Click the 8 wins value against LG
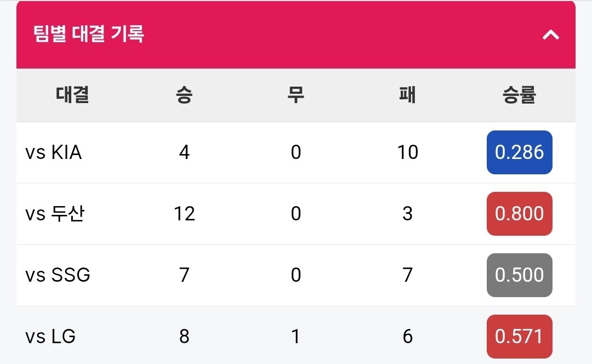Viewport: 592px width, 364px height. pos(184,337)
